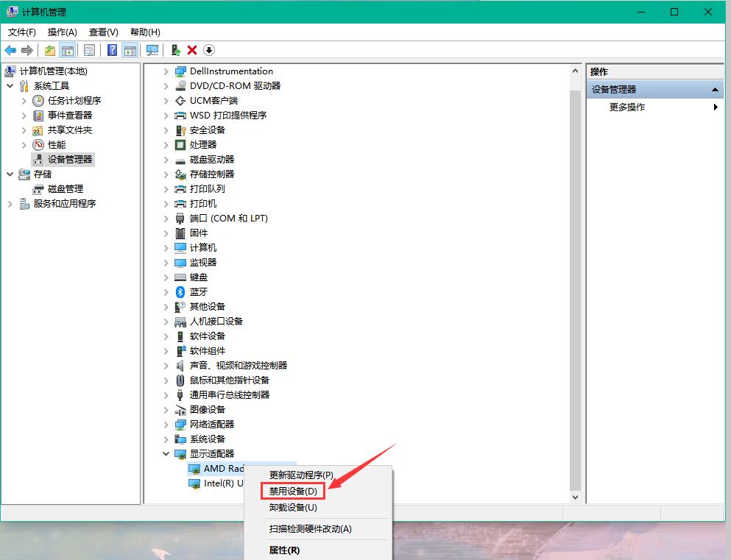Open the properties toolbar icon
The width and height of the screenshot is (731, 560).
[90, 50]
